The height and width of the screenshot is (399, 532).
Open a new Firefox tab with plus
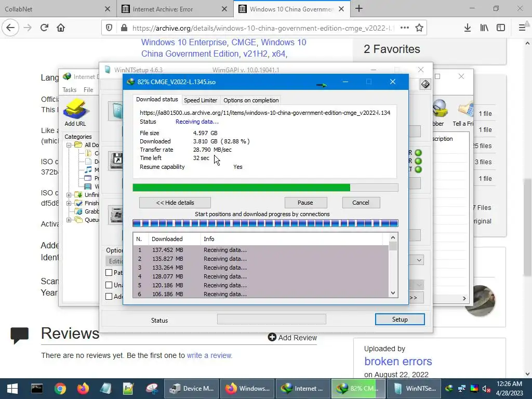pyautogui.click(x=359, y=9)
